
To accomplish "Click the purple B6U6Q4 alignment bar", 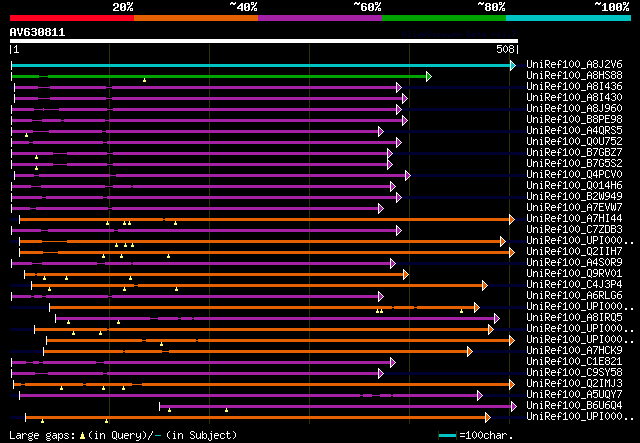I will 335,407.
